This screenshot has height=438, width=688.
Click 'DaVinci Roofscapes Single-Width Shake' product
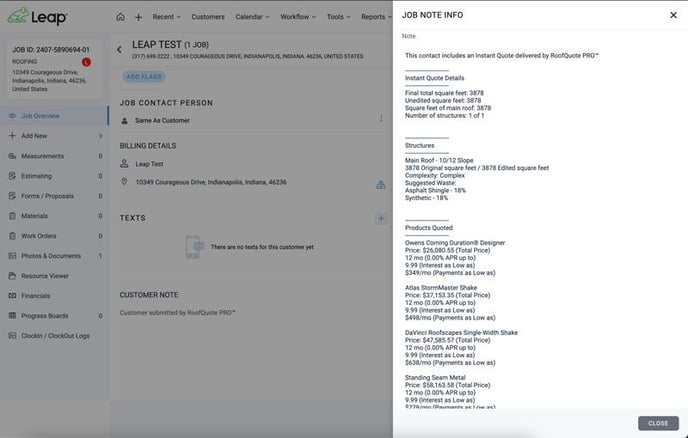(x=461, y=333)
